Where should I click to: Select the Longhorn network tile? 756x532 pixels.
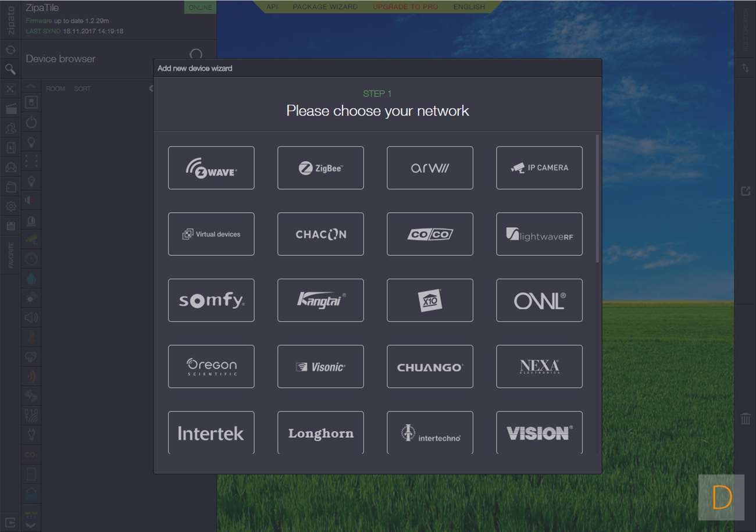pos(320,433)
